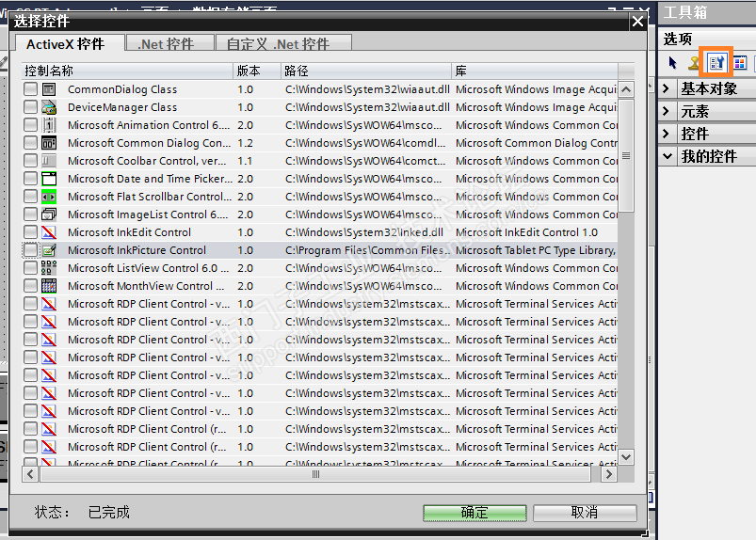Check Microsoft InkPicture Control checkbox
This screenshot has width=756, height=540.
[30, 250]
